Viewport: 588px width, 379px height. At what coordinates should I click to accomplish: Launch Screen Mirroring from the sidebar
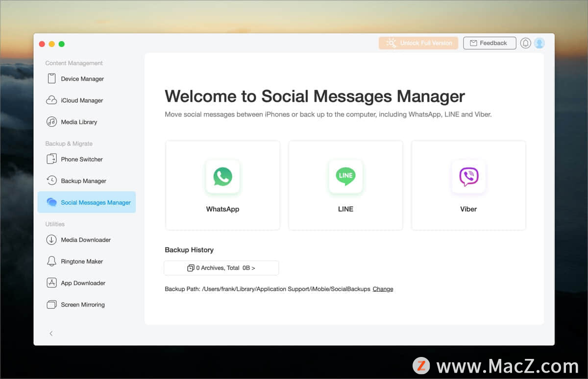(87, 305)
